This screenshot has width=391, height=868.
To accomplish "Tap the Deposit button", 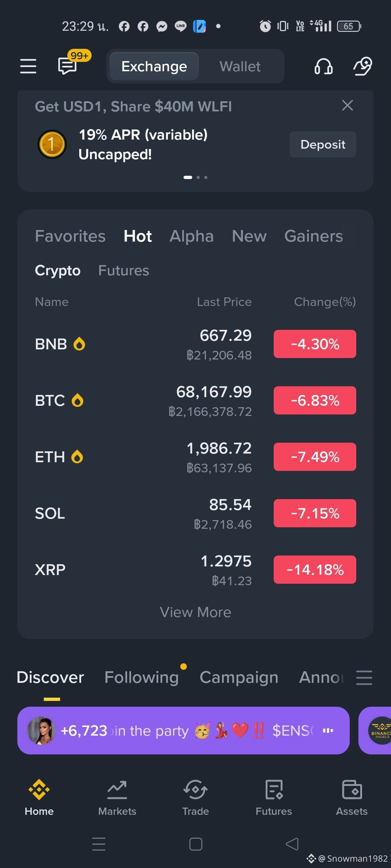I will tap(323, 144).
